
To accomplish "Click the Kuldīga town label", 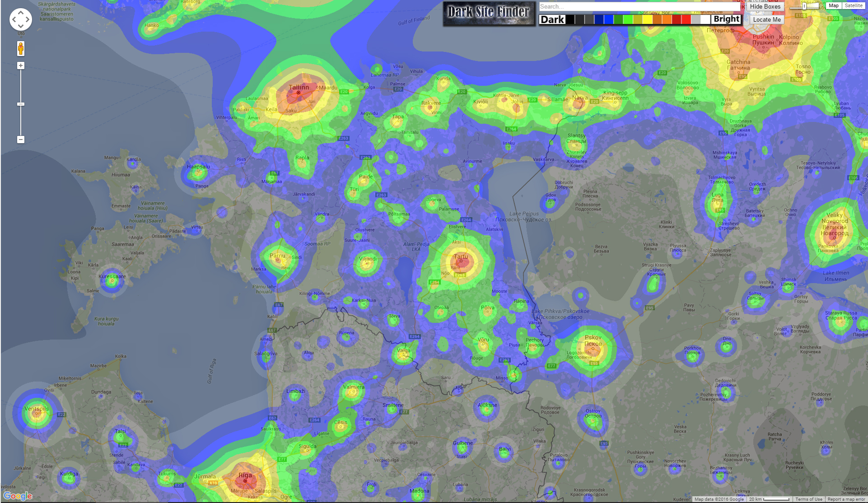I will pyautogui.click(x=69, y=474).
